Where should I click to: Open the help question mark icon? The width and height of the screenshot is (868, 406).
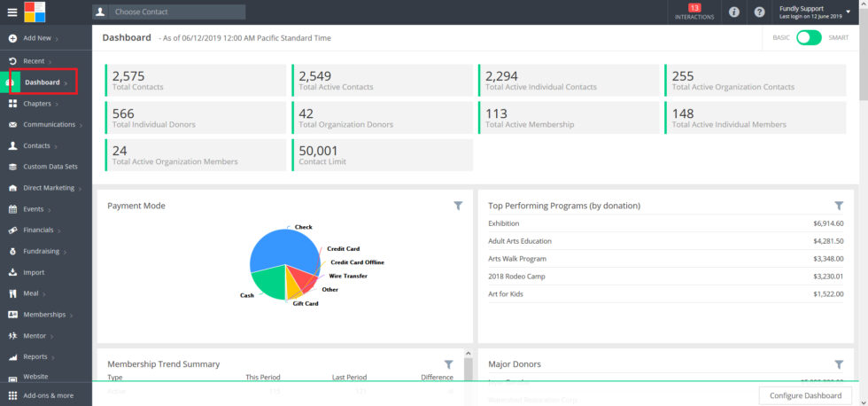pos(760,12)
